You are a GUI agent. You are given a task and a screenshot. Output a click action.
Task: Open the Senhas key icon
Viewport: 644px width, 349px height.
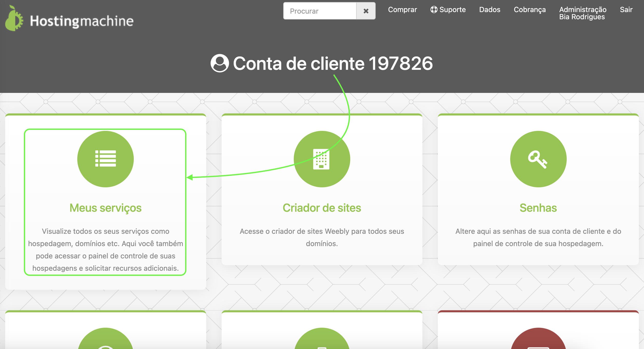point(538,159)
